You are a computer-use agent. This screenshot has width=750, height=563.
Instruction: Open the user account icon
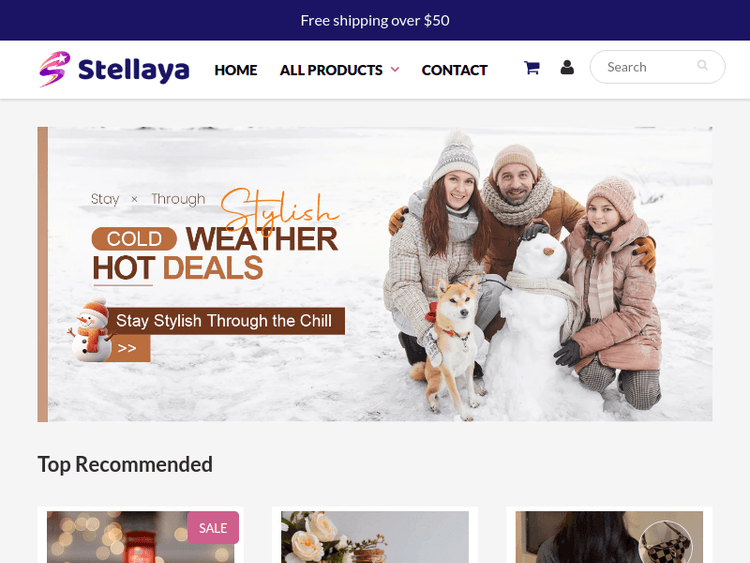(567, 67)
